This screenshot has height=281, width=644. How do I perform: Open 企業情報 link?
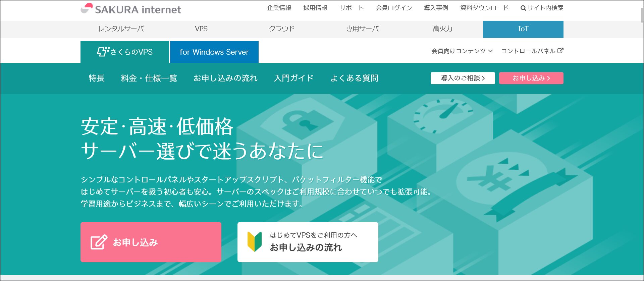point(279,8)
